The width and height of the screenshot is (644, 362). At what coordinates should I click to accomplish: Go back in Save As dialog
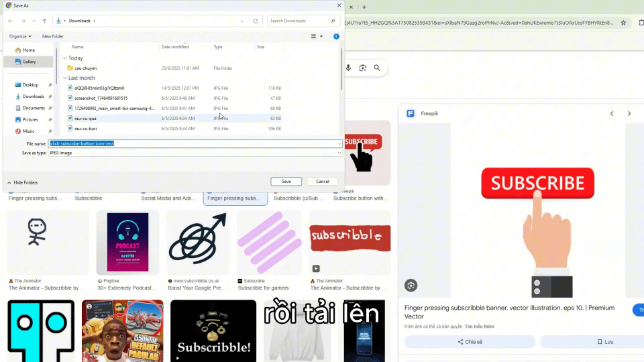point(11,21)
